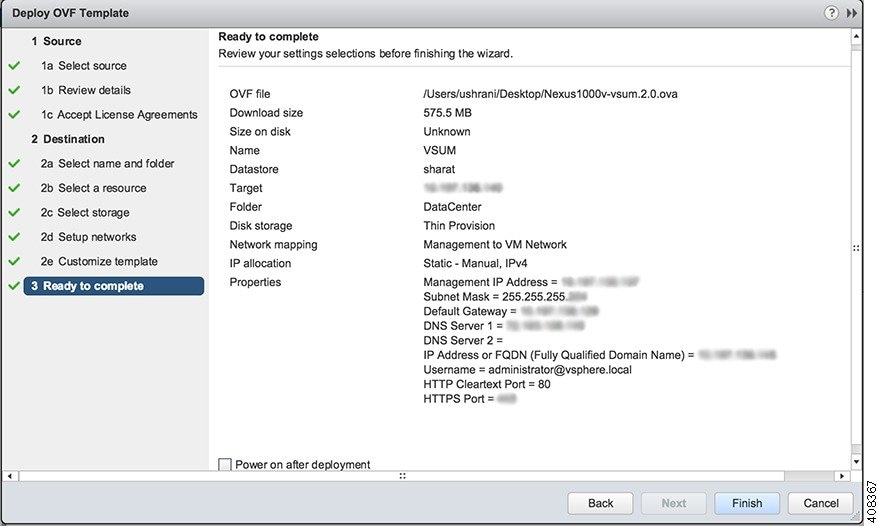Click the blurred Target IP value

click(463, 188)
